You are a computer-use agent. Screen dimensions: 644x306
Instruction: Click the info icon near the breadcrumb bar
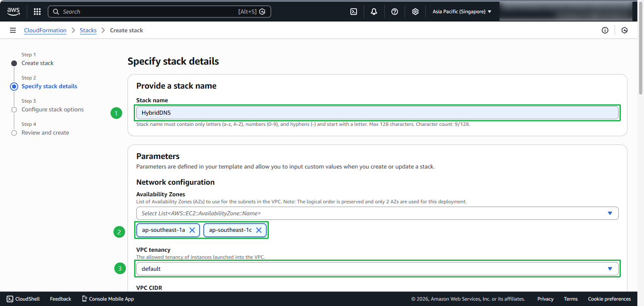(x=605, y=30)
